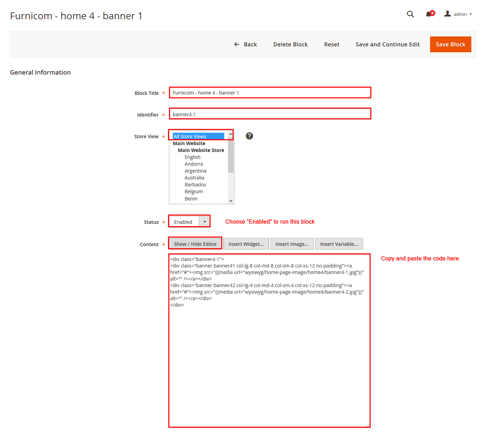Select Benin store view
This screenshot has height=448, width=483.
[191, 199]
